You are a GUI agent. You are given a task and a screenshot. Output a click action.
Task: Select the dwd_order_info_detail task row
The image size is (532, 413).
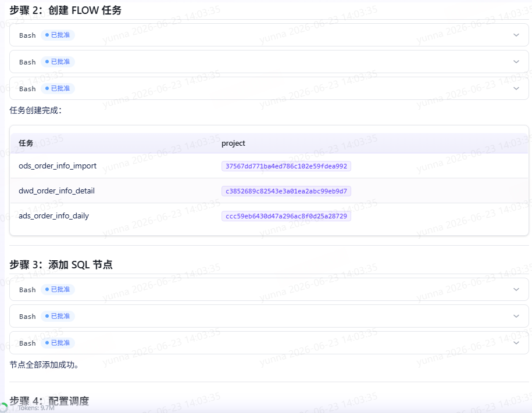(269, 191)
